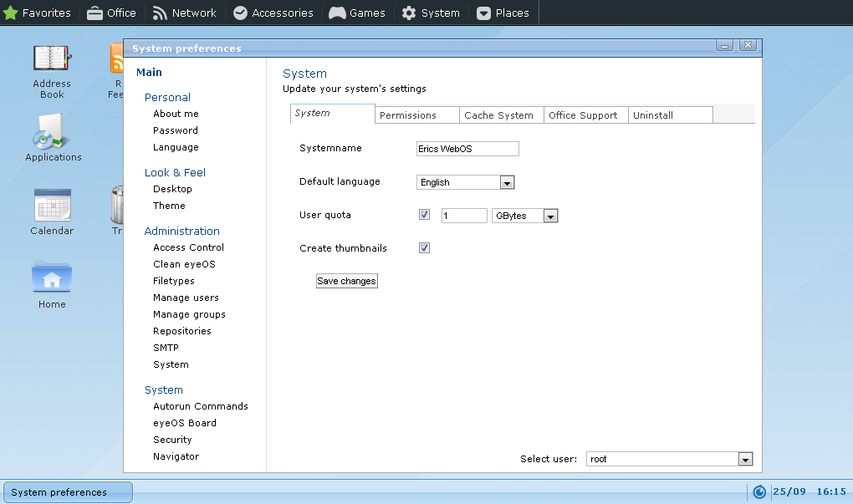Open Clean eyeOS in sidebar
Image resolution: width=853 pixels, height=504 pixels.
184,264
